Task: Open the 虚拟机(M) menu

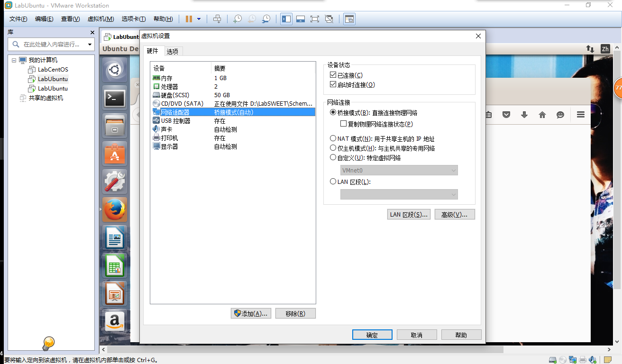Action: tap(101, 19)
